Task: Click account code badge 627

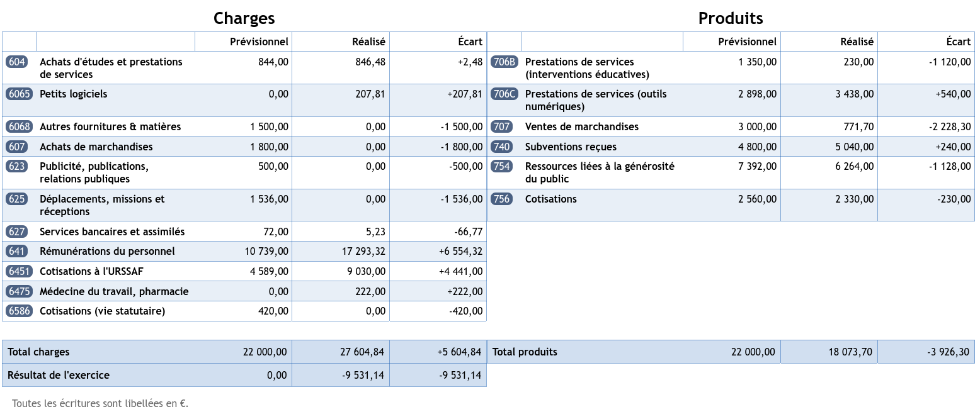Action: coord(16,232)
